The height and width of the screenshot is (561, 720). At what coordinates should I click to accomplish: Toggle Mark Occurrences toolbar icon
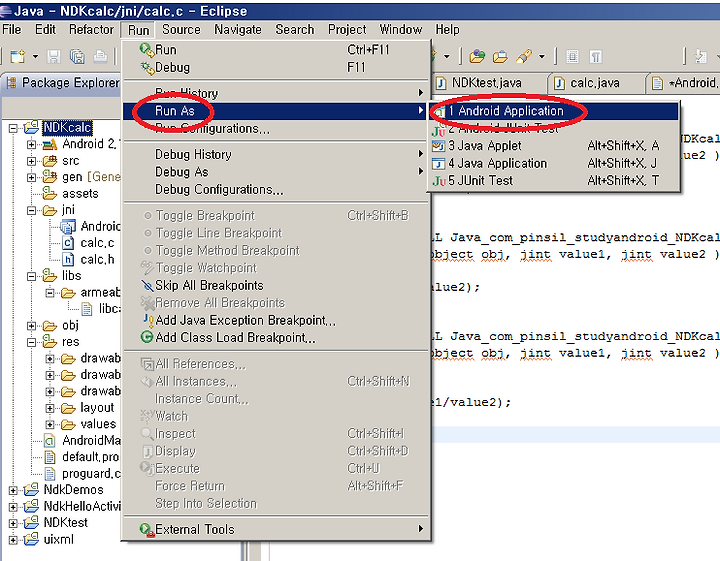click(x=572, y=56)
